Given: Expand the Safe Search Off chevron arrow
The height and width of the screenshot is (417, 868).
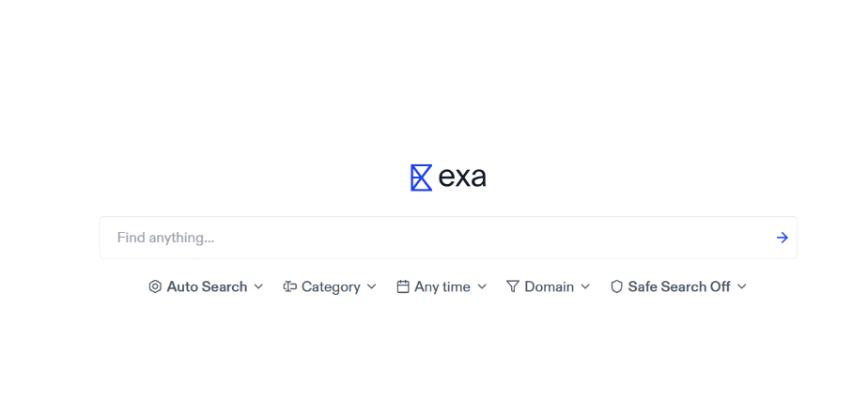Looking at the screenshot, I should (x=742, y=286).
